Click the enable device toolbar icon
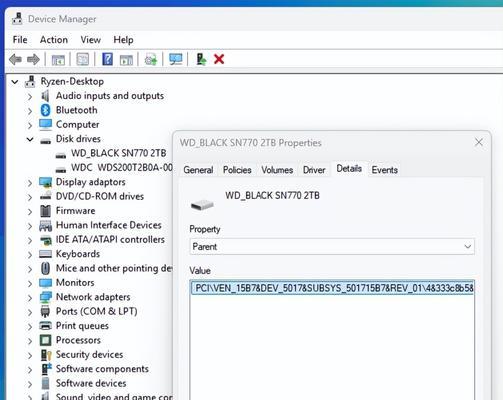503x400 pixels. 201,60
